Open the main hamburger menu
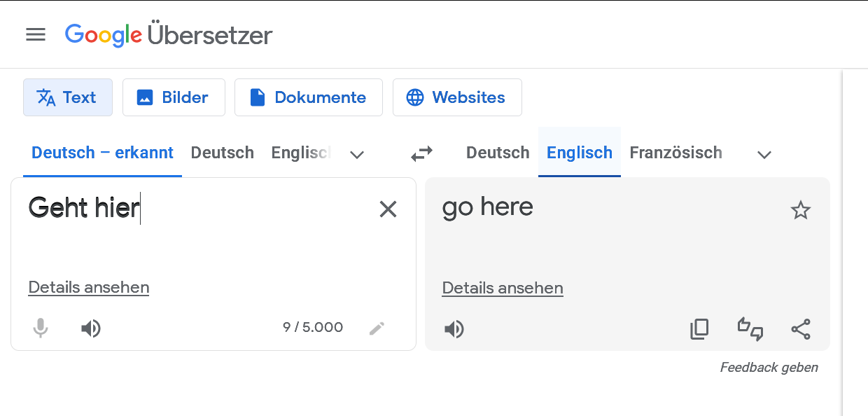Screen dimensions: 868x416 (36, 34)
